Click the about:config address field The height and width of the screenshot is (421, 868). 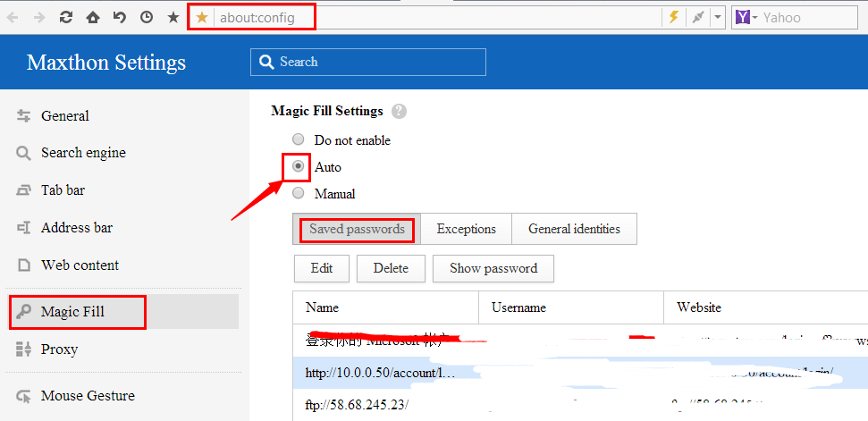click(437, 18)
